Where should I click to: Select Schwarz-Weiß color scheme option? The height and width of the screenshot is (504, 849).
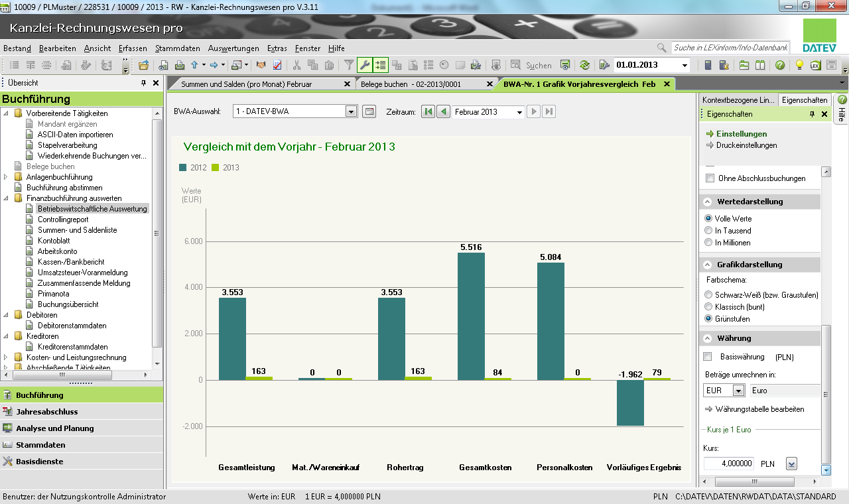[x=708, y=294]
